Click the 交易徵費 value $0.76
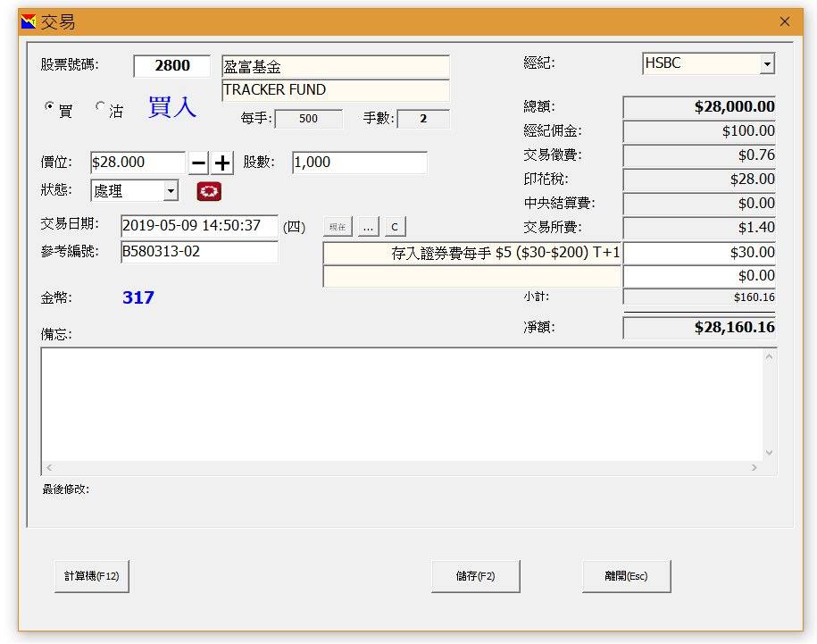 tap(699, 155)
